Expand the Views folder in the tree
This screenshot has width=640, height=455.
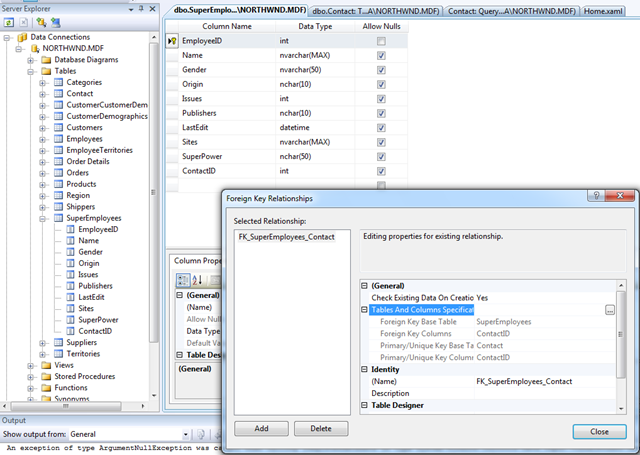coord(31,366)
